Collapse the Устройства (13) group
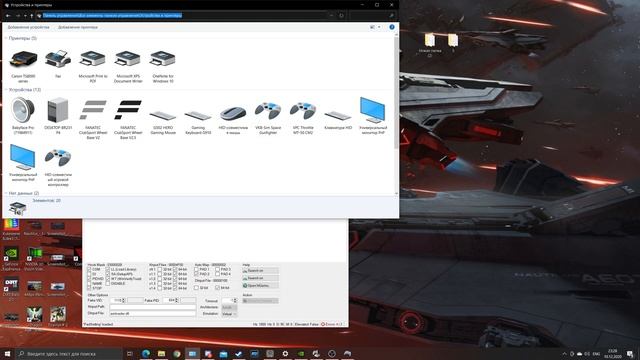The height and width of the screenshot is (360, 640). point(6,89)
